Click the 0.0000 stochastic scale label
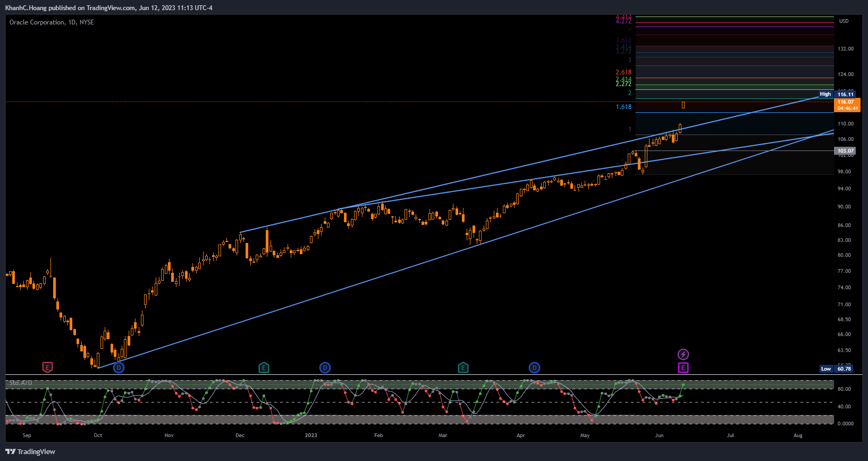 (845, 424)
